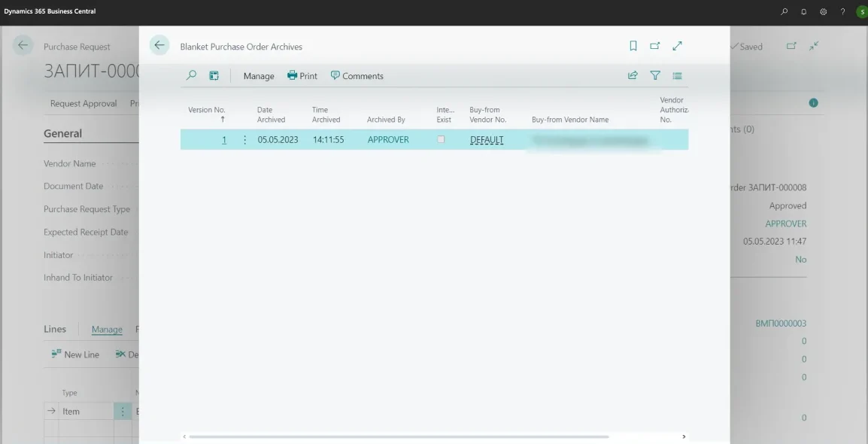
Task: Open the archive page in a new window
Action: tap(655, 46)
